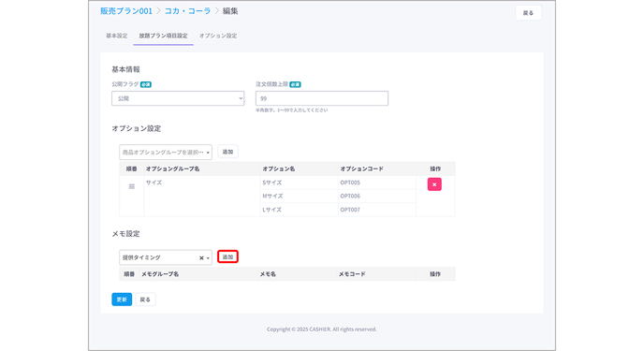The height and width of the screenshot is (351, 644).
Task: Click 追加 button in メモ設定 section
Action: point(228,257)
